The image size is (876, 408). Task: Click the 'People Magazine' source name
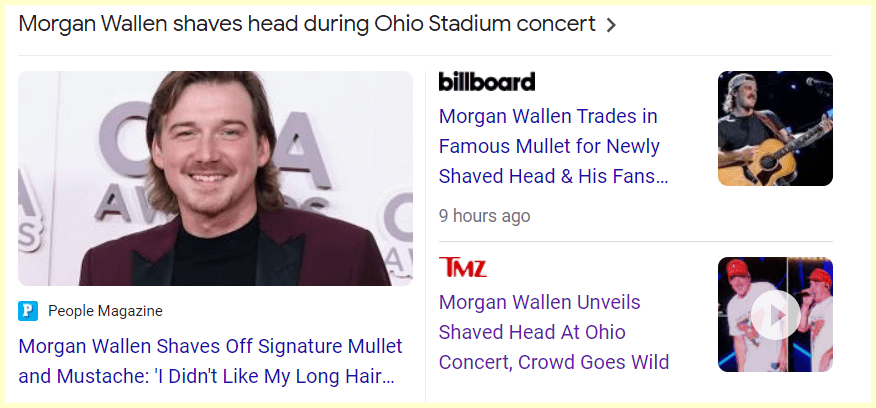click(x=105, y=311)
